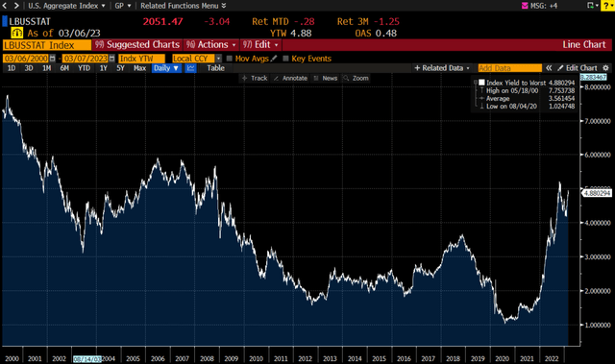The height and width of the screenshot is (364, 615).
Task: Open the yellow help question mark
Action: pyautogui.click(x=607, y=6)
